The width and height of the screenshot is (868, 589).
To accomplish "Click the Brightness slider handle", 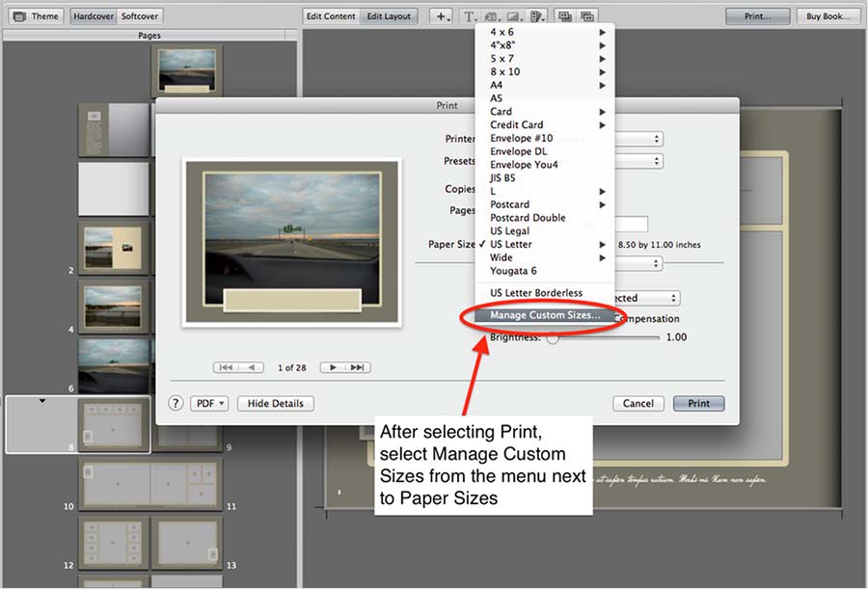I will [553, 337].
